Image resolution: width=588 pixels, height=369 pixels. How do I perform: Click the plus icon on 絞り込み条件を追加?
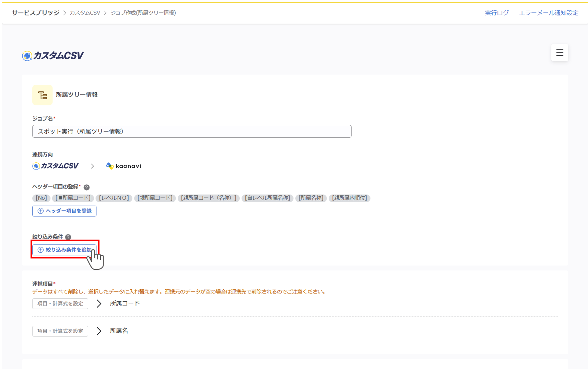pyautogui.click(x=40, y=250)
